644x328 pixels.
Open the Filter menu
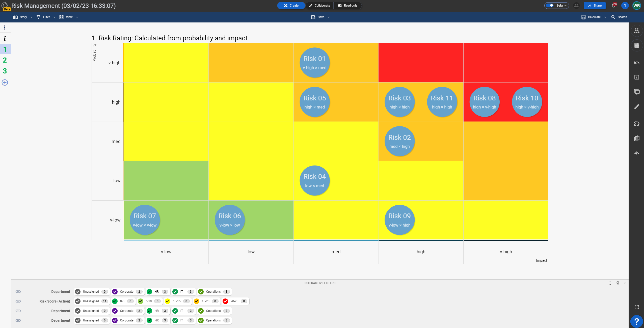click(46, 17)
